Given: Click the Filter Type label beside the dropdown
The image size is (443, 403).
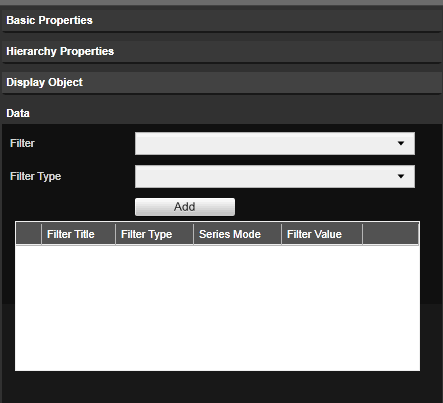Looking at the screenshot, I should [36, 176].
